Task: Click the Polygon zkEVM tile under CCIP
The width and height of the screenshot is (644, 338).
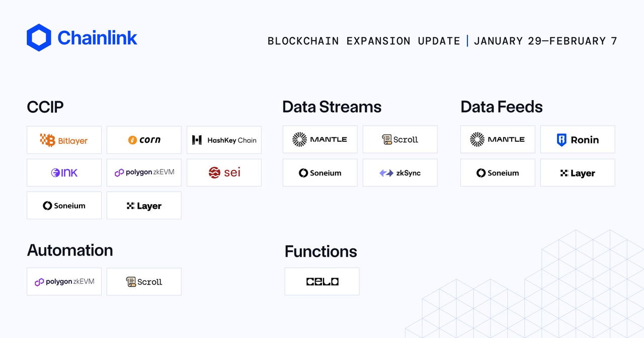Action: 144,173
